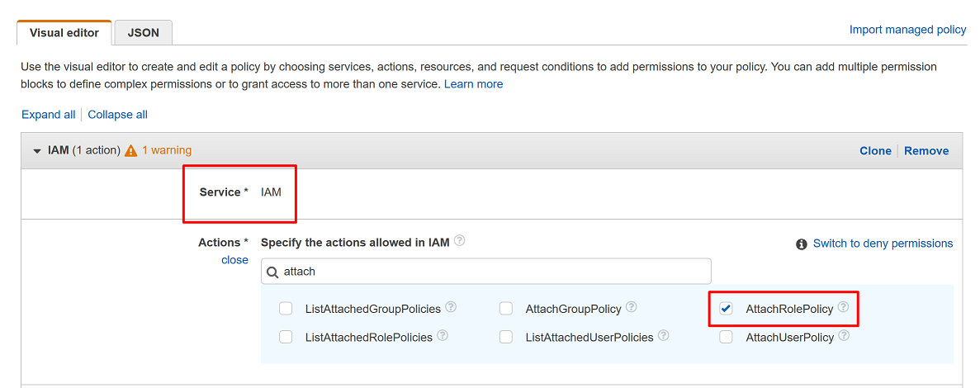The height and width of the screenshot is (388, 980).
Task: Click the IAM service value
Action: (x=272, y=192)
